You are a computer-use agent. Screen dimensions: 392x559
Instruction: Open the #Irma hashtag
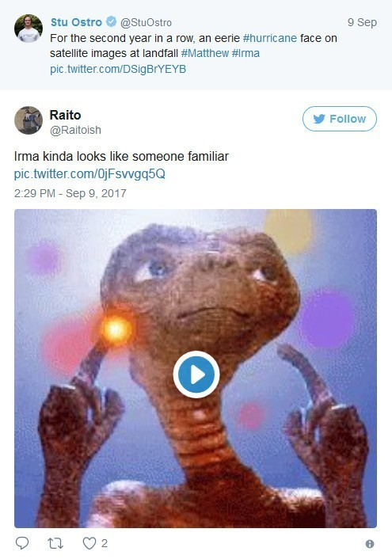(x=245, y=54)
